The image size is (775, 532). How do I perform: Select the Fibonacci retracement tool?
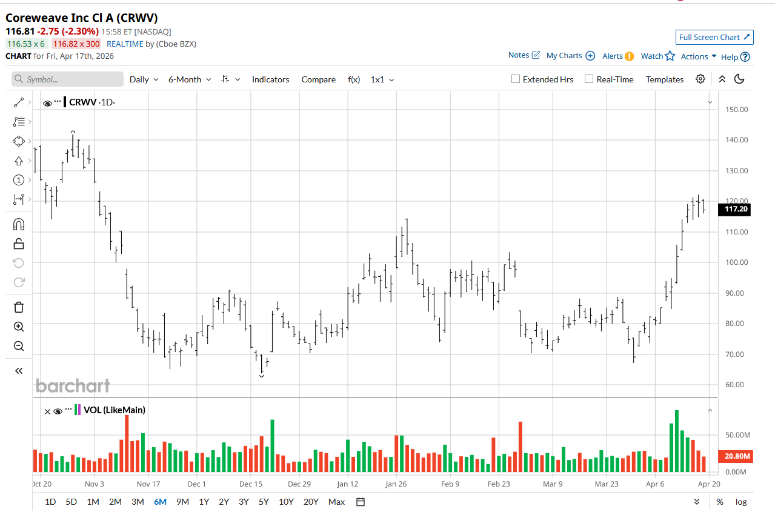pyautogui.click(x=18, y=122)
